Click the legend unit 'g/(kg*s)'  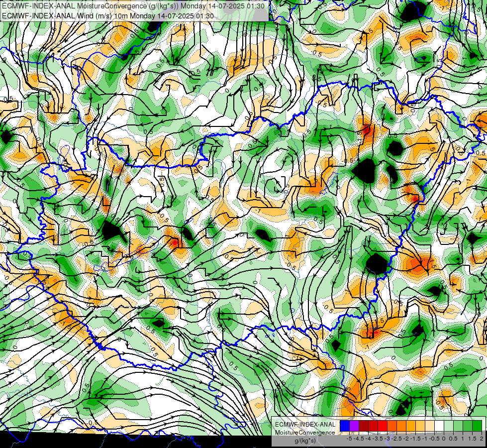(x=305, y=441)
